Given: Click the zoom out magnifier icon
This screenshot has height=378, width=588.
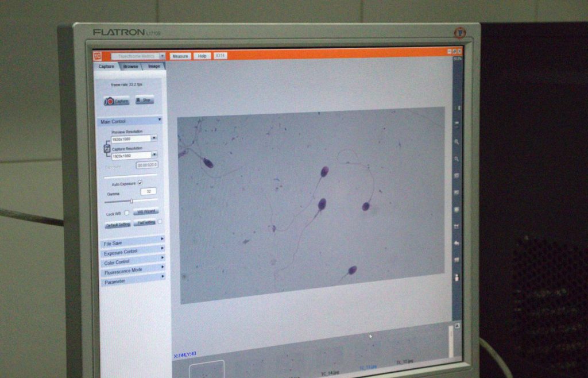Looking at the screenshot, I should [457, 159].
